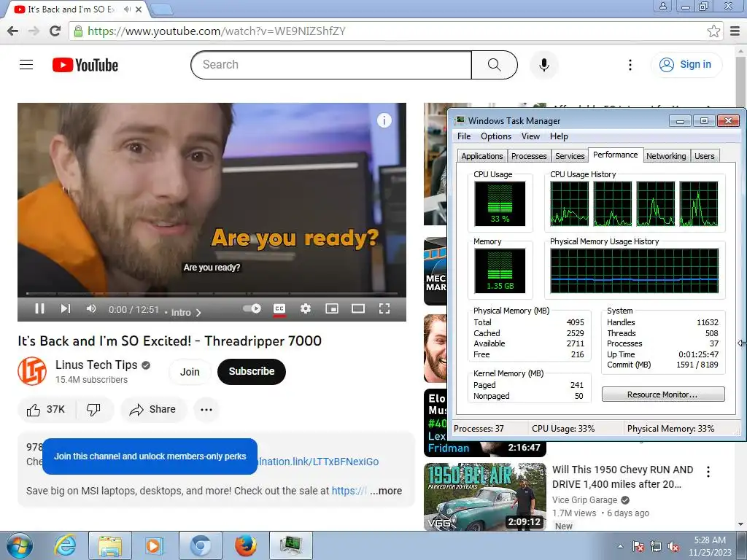Image resolution: width=747 pixels, height=560 pixels.
Task: Open Linus Tech Tips channel avatar
Action: [x=32, y=371]
